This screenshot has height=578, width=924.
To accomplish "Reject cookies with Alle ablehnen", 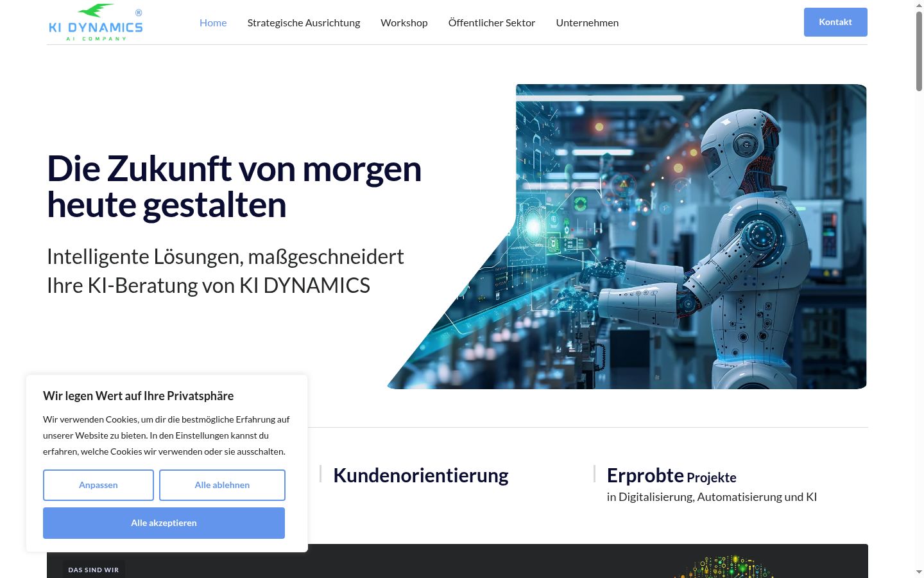I will [222, 485].
